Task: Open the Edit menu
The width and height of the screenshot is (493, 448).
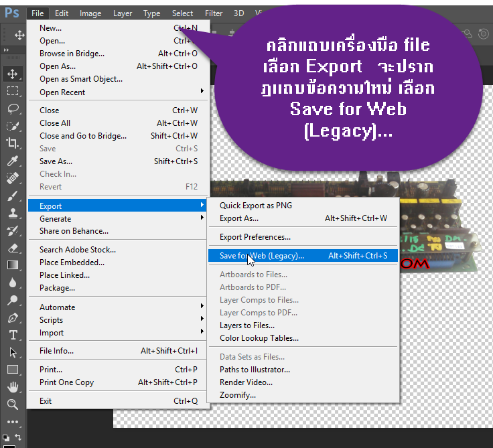Action: point(62,13)
